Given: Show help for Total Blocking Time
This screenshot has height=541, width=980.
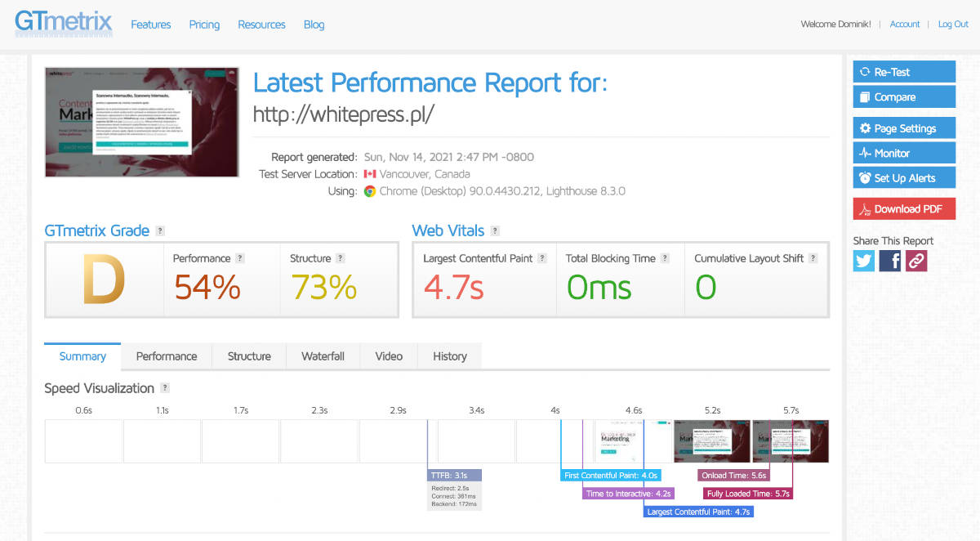Looking at the screenshot, I should click(665, 258).
